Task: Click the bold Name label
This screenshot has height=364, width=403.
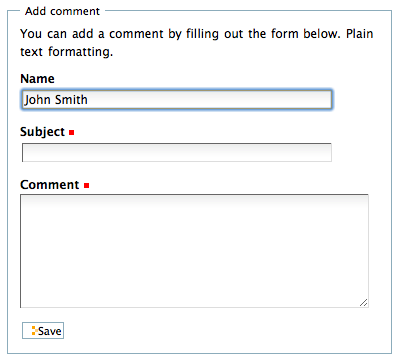Action: click(37, 79)
